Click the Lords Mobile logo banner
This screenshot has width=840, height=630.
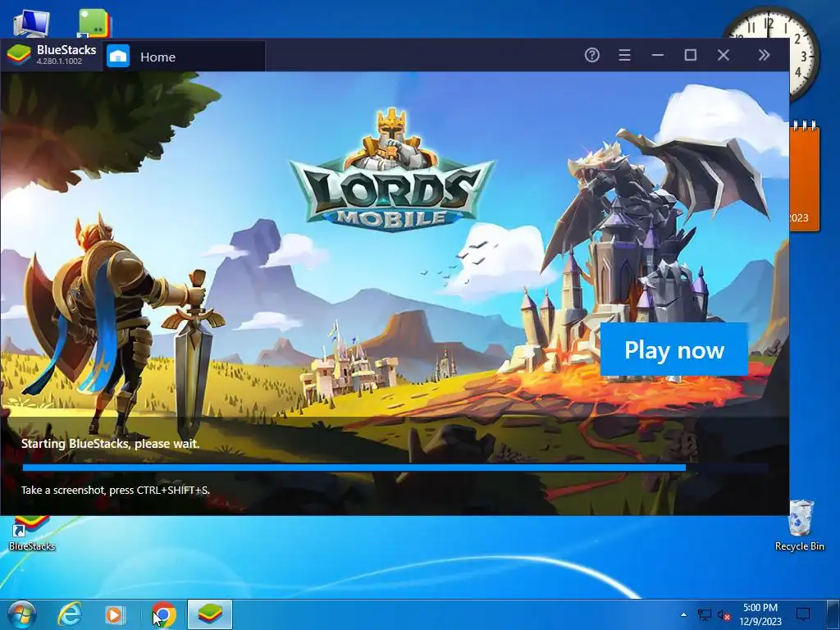391,171
